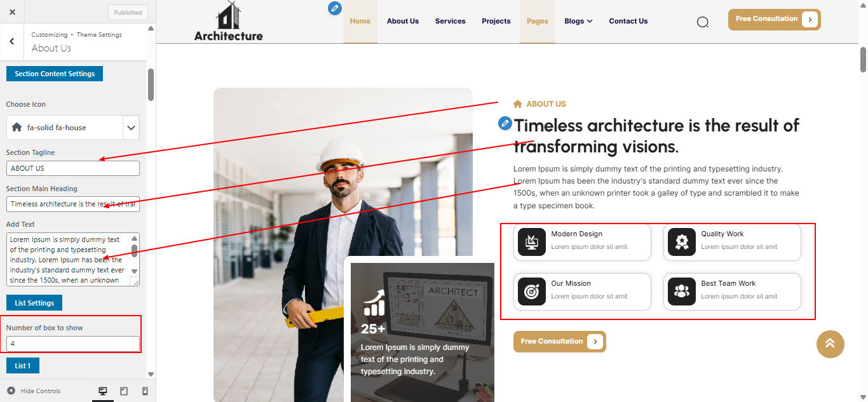Go back using the left chevron arrow

(12, 42)
